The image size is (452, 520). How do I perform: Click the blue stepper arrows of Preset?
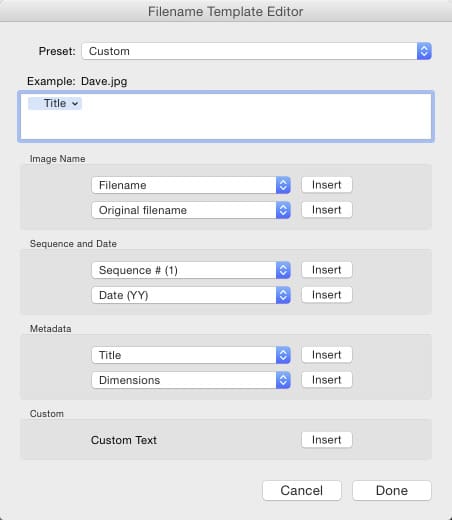(x=424, y=51)
